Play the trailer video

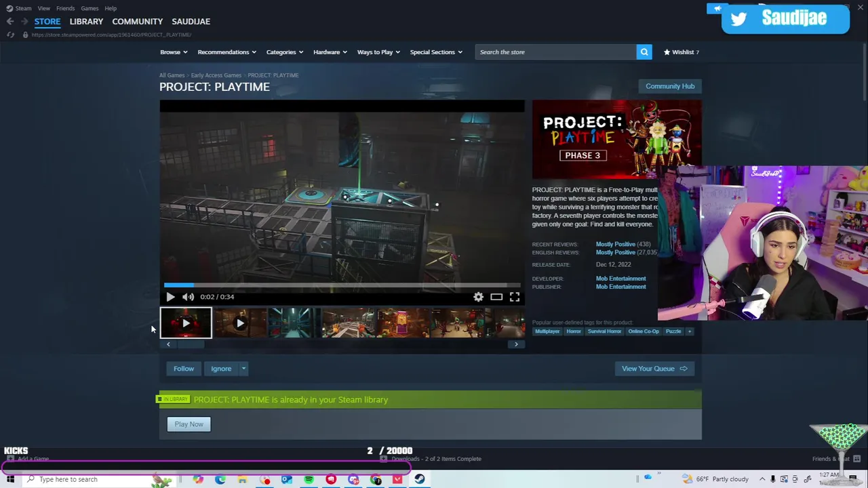coord(170,297)
